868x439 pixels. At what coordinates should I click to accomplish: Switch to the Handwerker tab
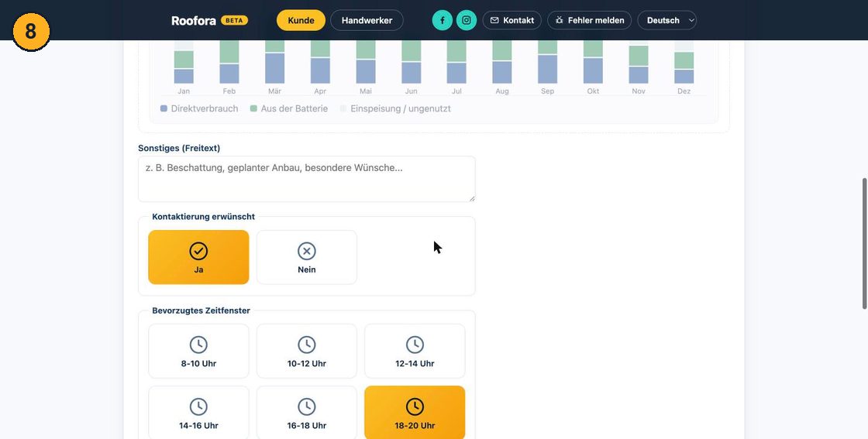coord(367,20)
